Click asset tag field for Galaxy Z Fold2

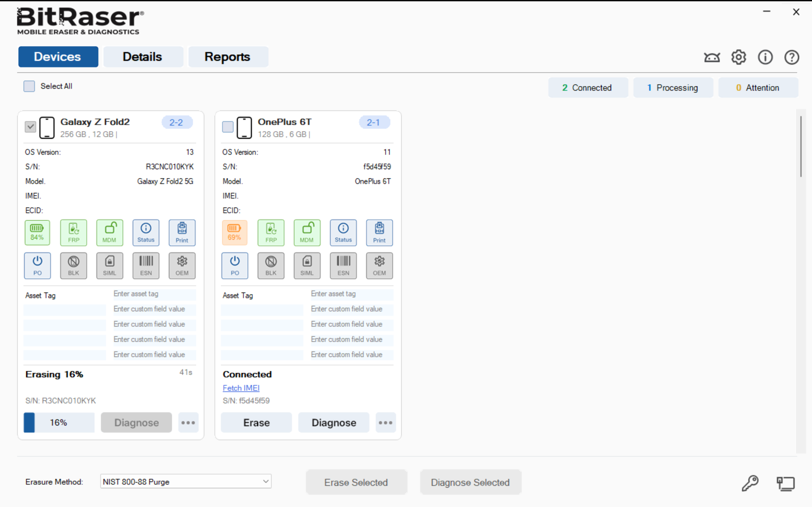154,294
